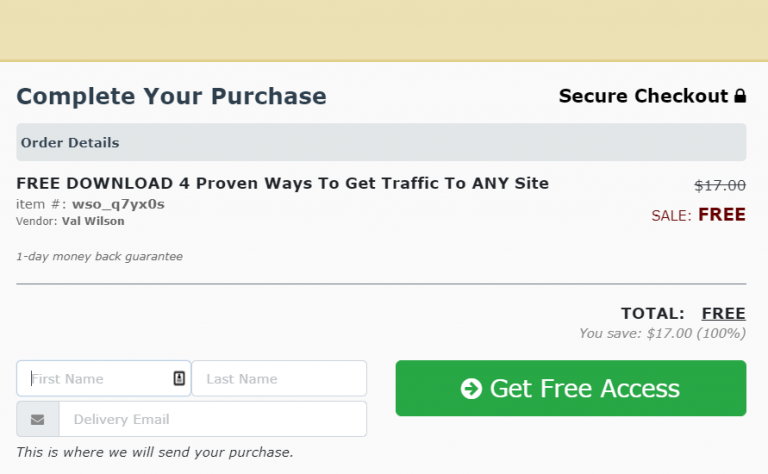Click the You save $17.00 (100%) text
This screenshot has width=768, height=474.
(x=662, y=333)
